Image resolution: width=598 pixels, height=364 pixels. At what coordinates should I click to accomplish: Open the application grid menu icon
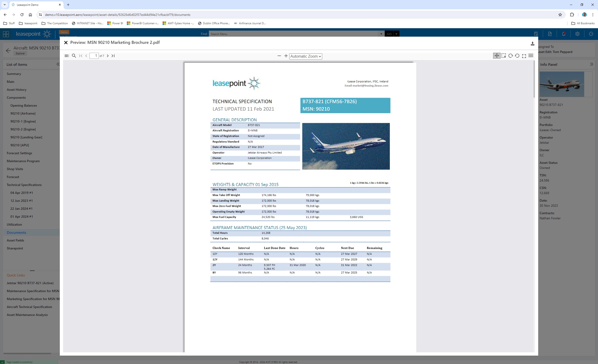[x=6, y=34]
